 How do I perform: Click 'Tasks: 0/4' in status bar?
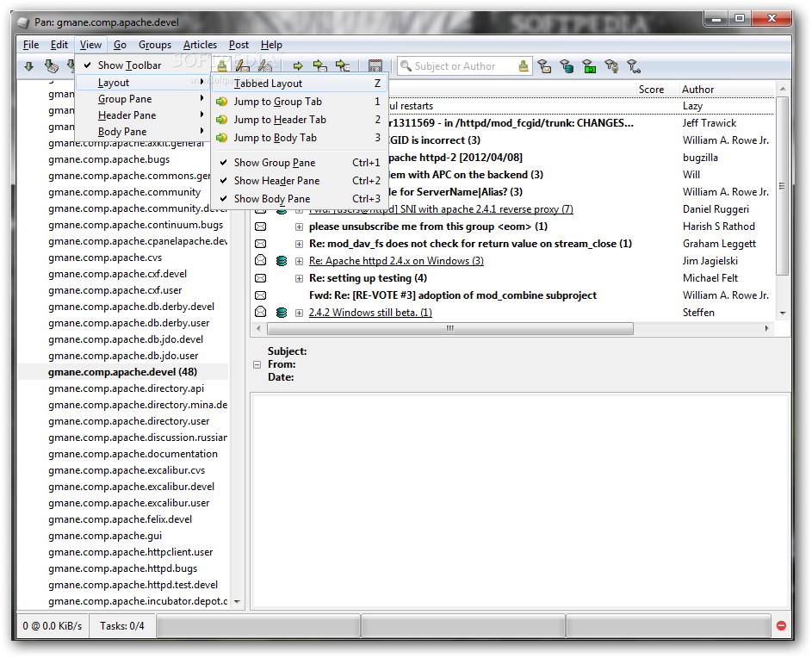122,626
